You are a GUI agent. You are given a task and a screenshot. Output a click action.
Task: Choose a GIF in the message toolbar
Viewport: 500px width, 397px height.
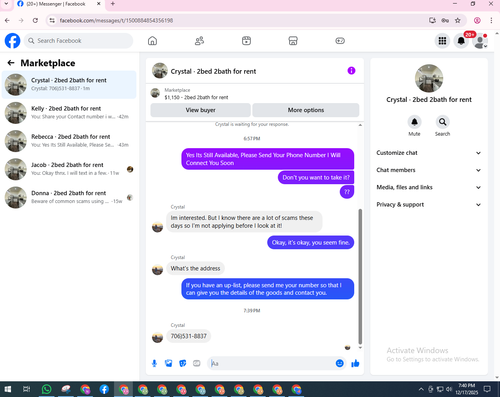tap(197, 363)
